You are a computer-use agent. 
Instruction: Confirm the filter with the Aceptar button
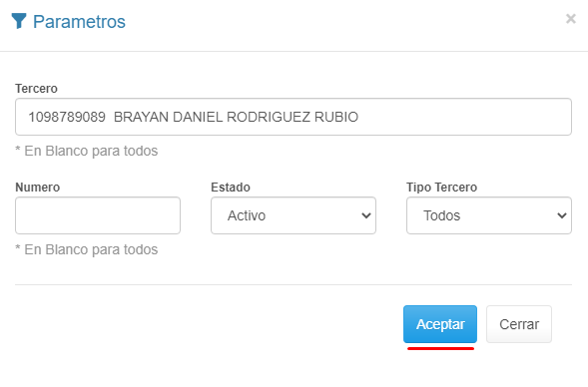tap(440, 324)
